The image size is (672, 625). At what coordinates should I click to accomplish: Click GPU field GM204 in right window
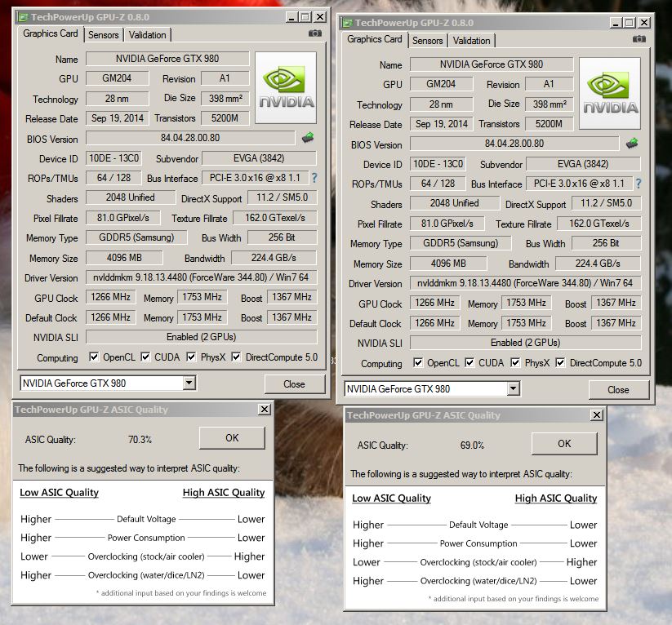(441, 84)
